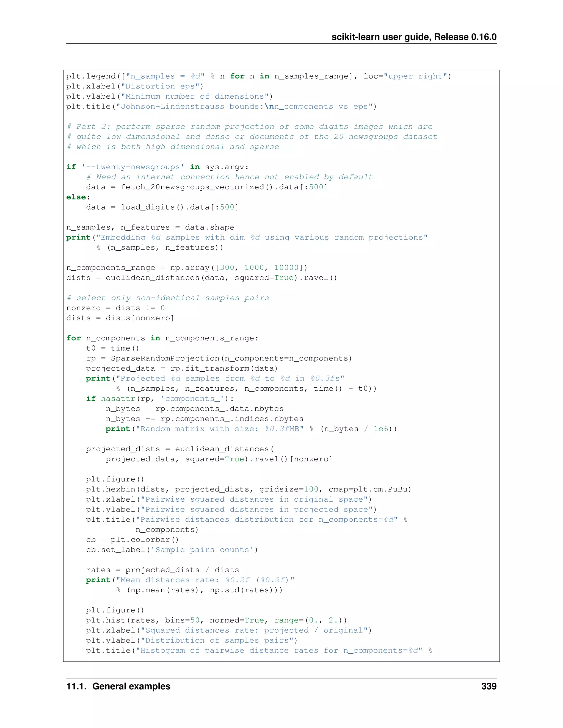Click the line dists = dists[nonzero]
563x728 pixels.
(x=120, y=318)
